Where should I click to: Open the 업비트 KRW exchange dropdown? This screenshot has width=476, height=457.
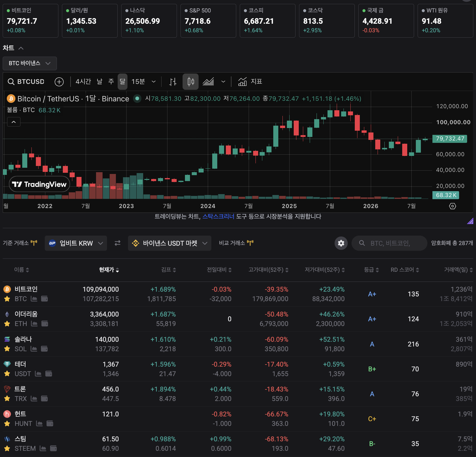pyautogui.click(x=76, y=243)
